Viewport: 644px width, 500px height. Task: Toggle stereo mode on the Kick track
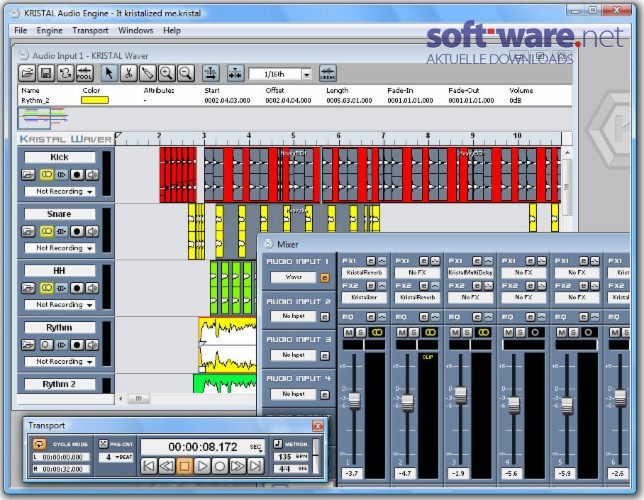[47, 175]
